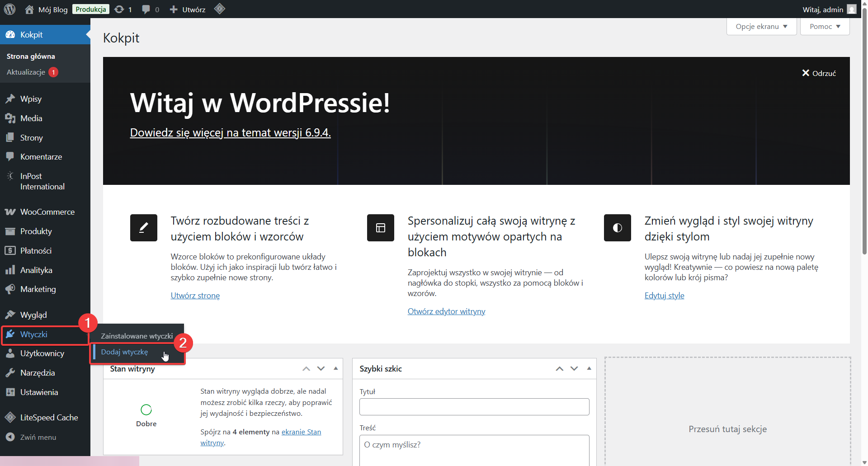Focus the Tytuł input field

click(474, 407)
